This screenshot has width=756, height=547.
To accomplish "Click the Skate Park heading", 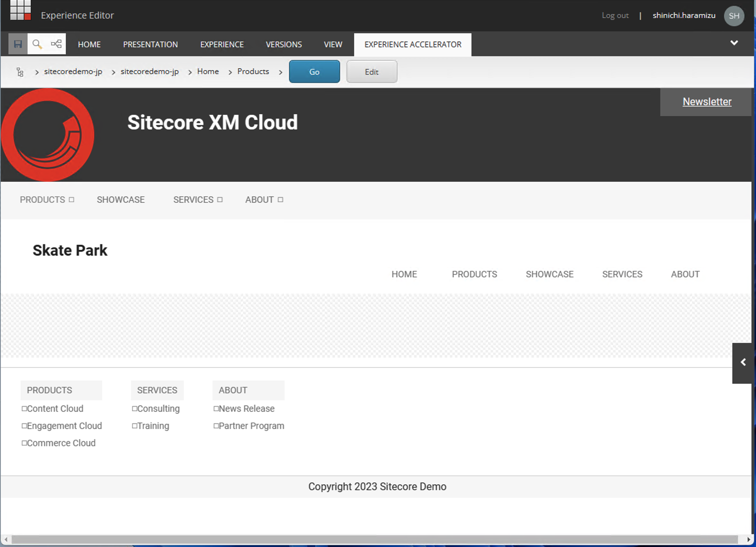I will coord(70,251).
